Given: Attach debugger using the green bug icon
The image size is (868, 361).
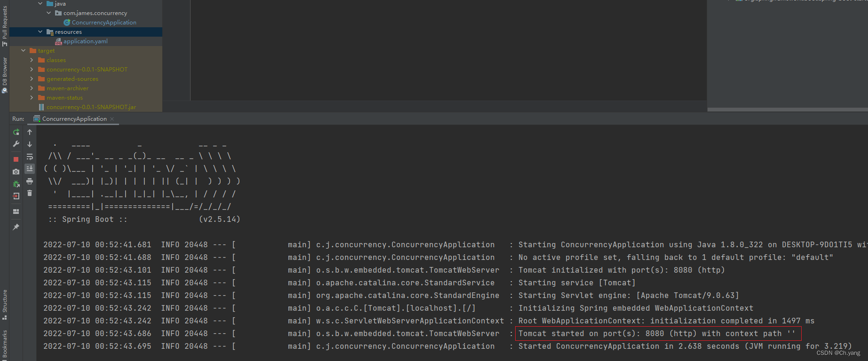Looking at the screenshot, I should click(x=16, y=184).
